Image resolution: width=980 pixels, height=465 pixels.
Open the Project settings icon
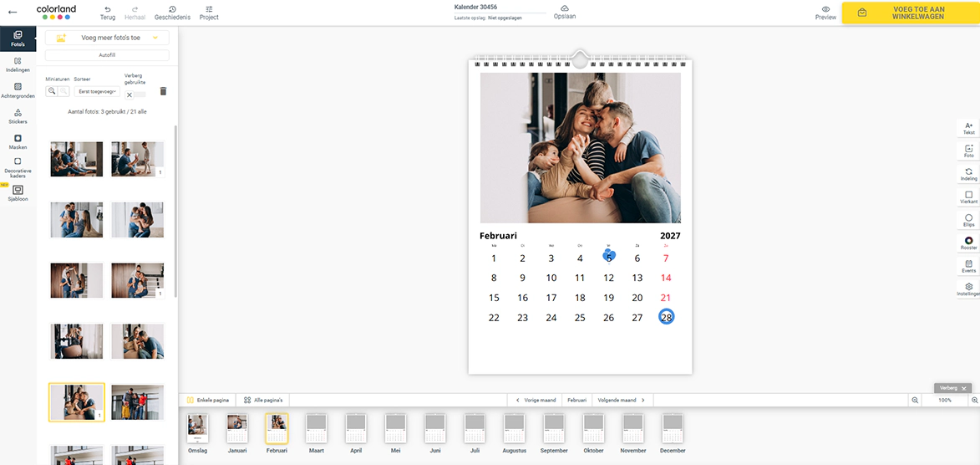209,13
